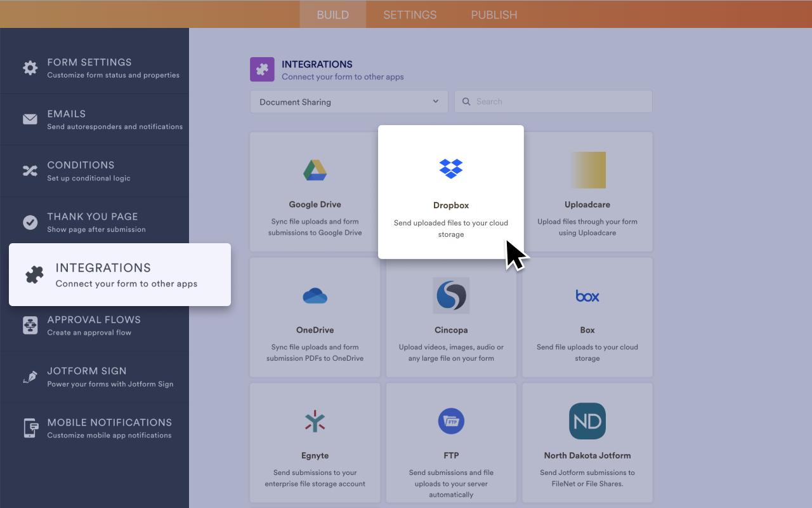Open the Document Sharing category dropdown
Image resolution: width=812 pixels, height=508 pixels.
(348, 102)
